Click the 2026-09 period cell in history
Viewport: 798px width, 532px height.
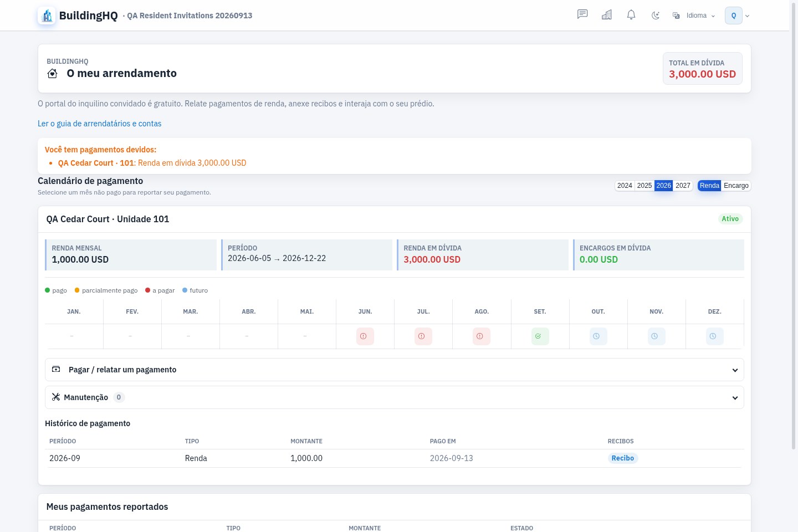tap(65, 458)
